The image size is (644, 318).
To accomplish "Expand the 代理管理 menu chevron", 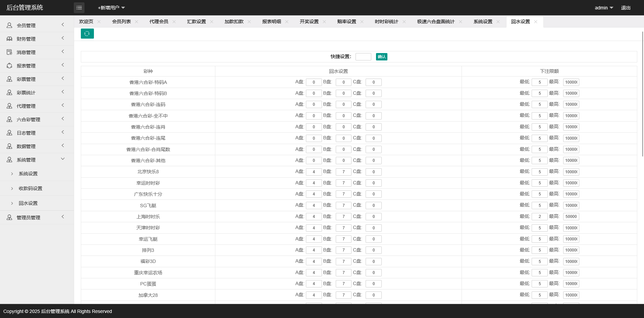I will point(63,105).
